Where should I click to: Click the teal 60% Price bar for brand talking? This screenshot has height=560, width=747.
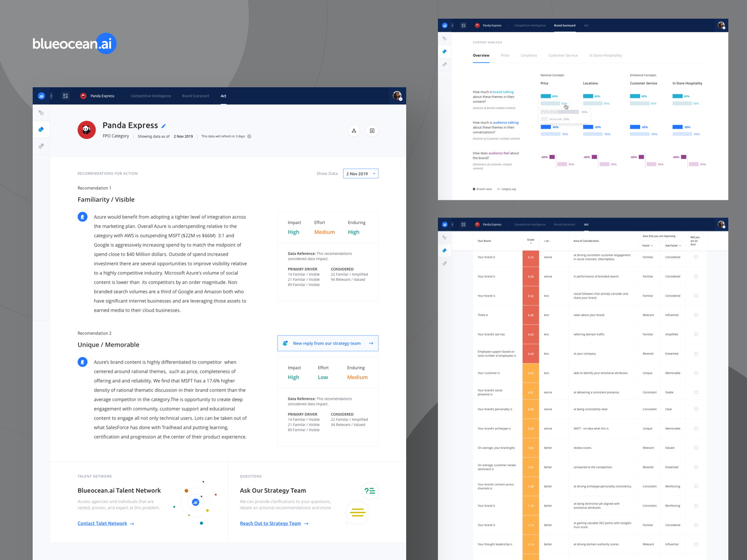pyautogui.click(x=546, y=96)
